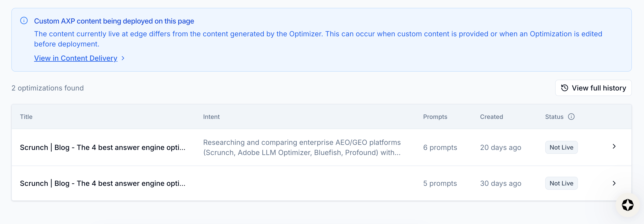This screenshot has width=644, height=224.
Task: Click the Title column header
Action: click(26, 117)
